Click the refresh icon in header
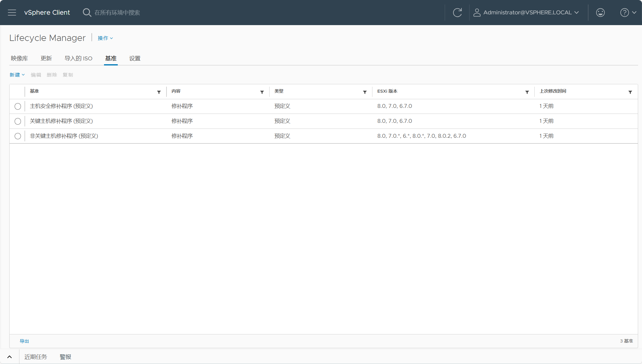Viewport: 642px width, 364px height. (457, 13)
